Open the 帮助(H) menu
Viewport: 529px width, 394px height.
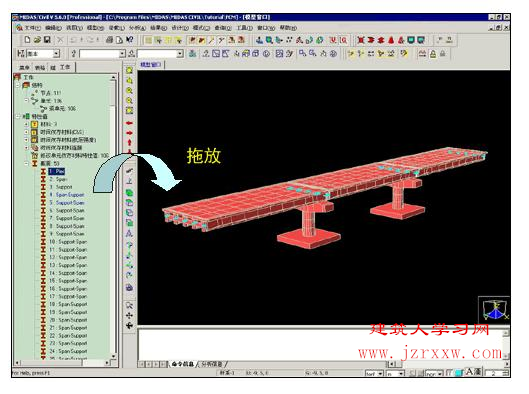(x=288, y=28)
